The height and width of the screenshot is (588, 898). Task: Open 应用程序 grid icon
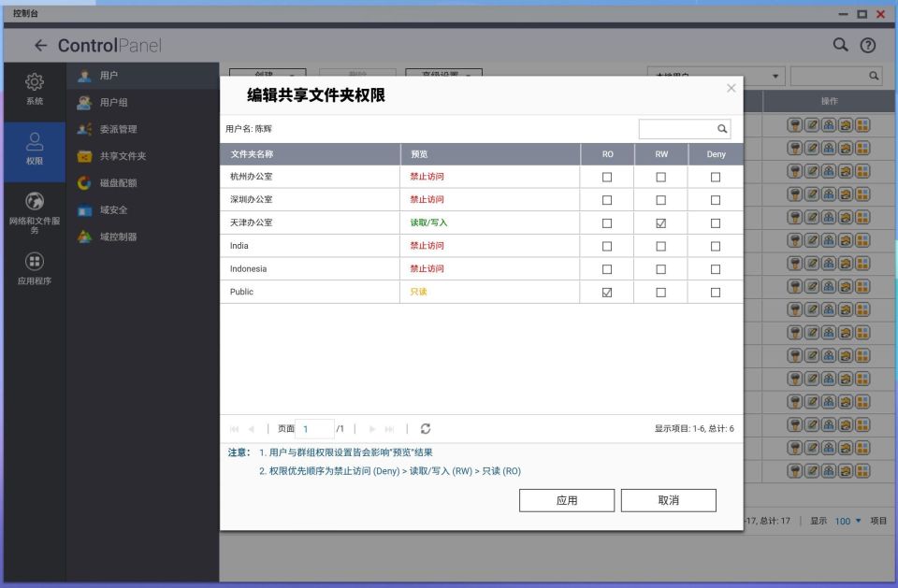coord(35,262)
